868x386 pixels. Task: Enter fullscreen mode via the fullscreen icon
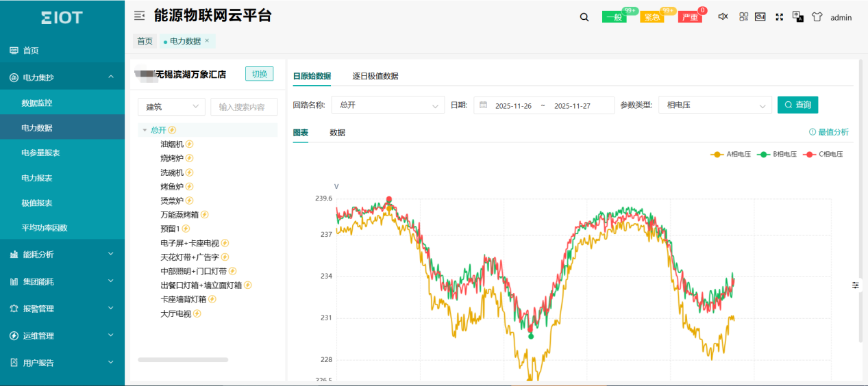[779, 17]
